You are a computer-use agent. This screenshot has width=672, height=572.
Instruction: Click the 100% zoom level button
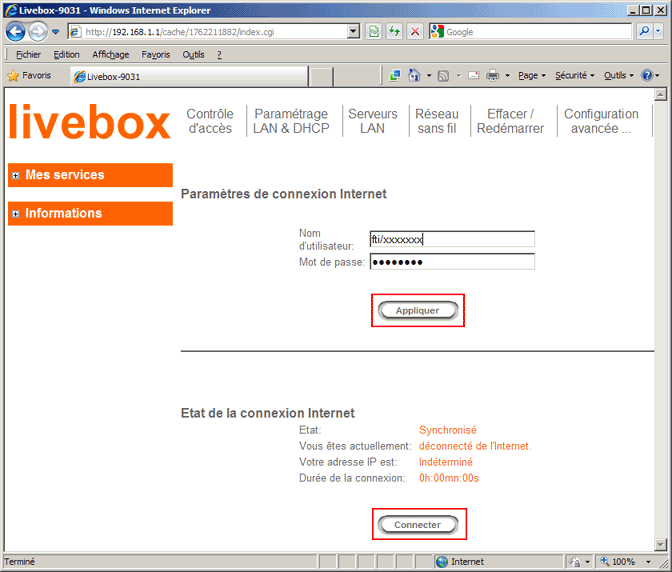click(x=618, y=561)
